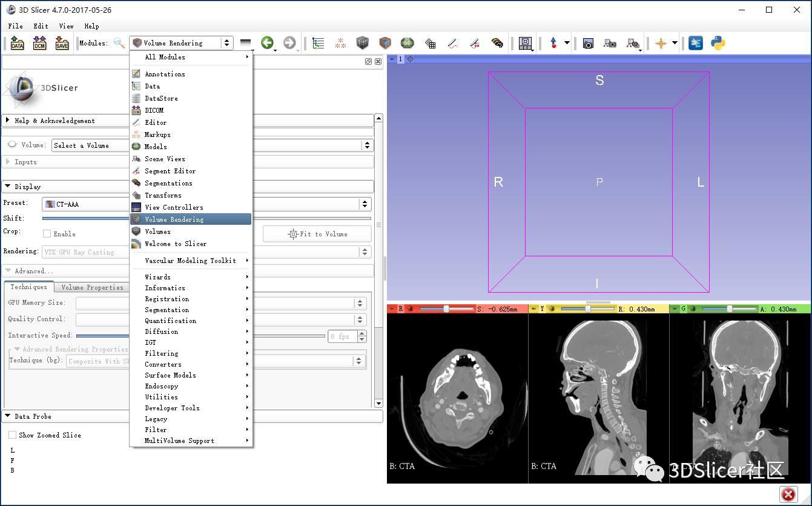
Task: Open Transforms module toolbar icon
Action: (x=430, y=43)
